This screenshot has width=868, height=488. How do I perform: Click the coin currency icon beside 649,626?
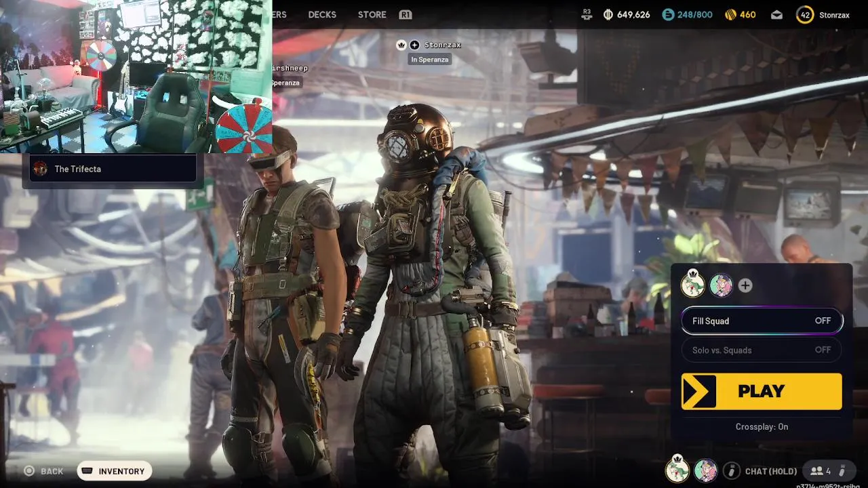click(608, 14)
